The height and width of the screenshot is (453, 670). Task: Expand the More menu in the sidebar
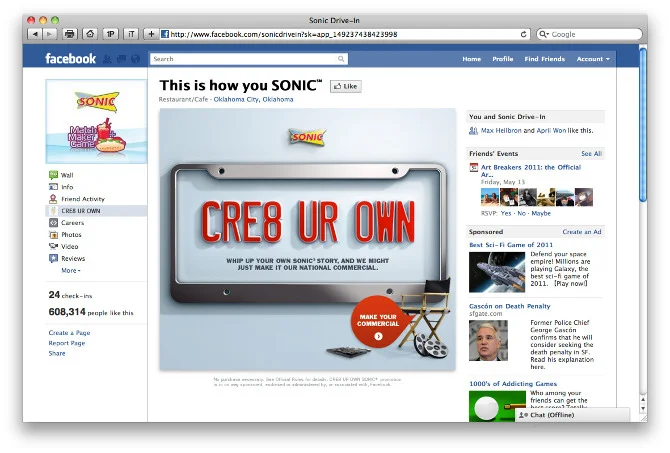pyautogui.click(x=71, y=270)
